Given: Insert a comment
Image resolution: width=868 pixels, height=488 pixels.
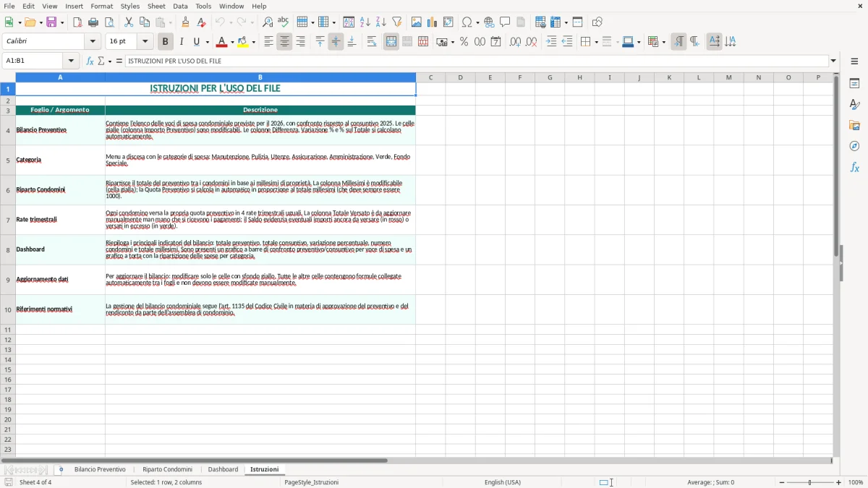Looking at the screenshot, I should (x=505, y=22).
